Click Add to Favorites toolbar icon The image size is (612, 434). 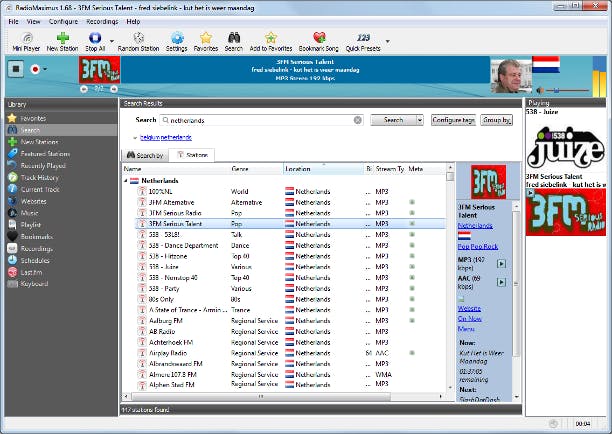coord(270,38)
